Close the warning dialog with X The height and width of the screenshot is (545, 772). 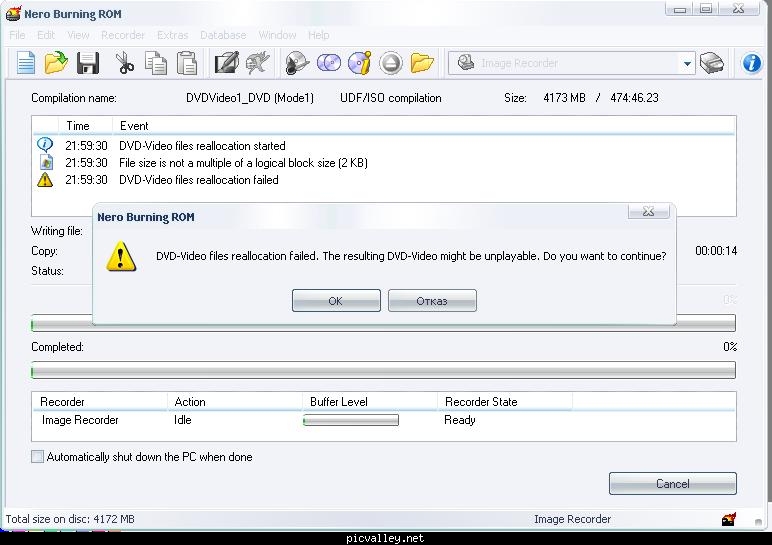(648, 212)
